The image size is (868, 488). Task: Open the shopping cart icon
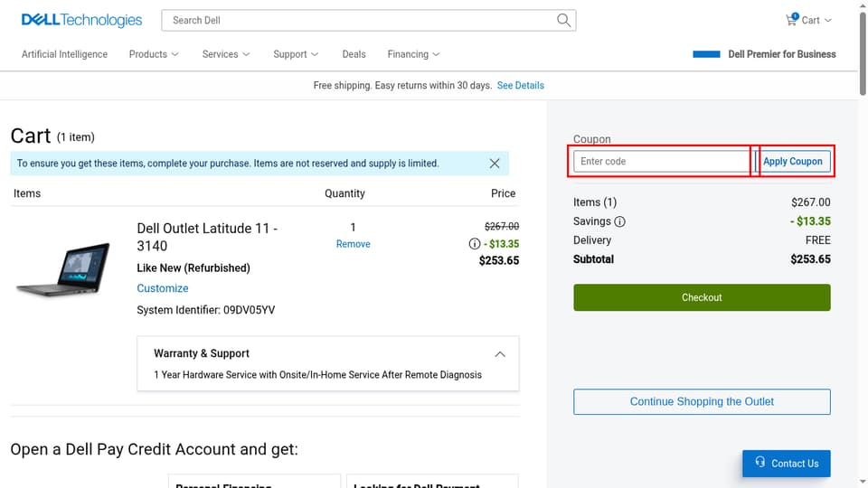pos(792,19)
